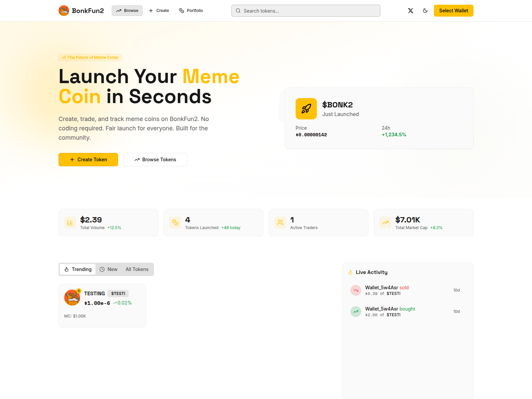Click the +12.5% volume change
This screenshot has height=399, width=532.
click(114, 228)
